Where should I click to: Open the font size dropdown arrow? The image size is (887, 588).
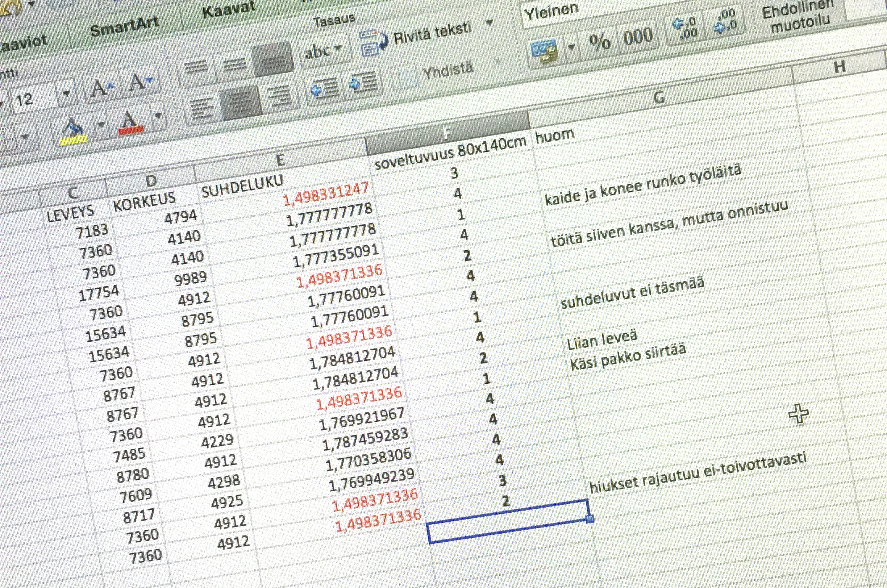tap(66, 93)
